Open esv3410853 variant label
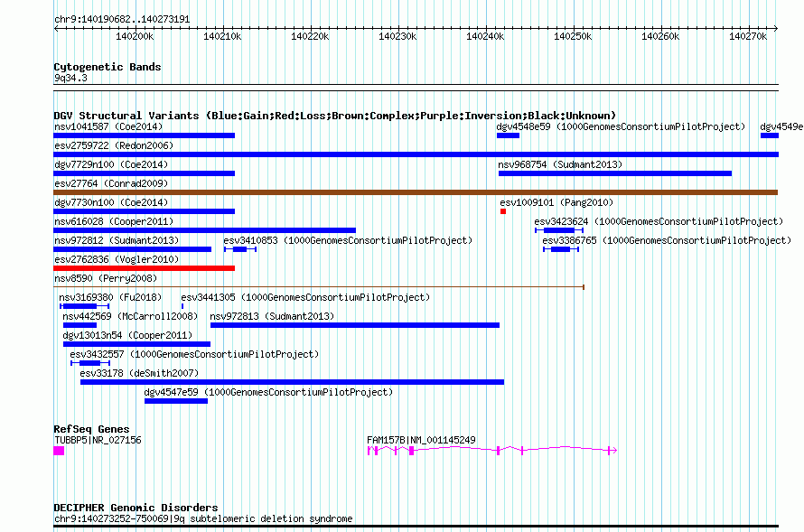Viewport: 804px width, 532px height. pyautogui.click(x=348, y=240)
